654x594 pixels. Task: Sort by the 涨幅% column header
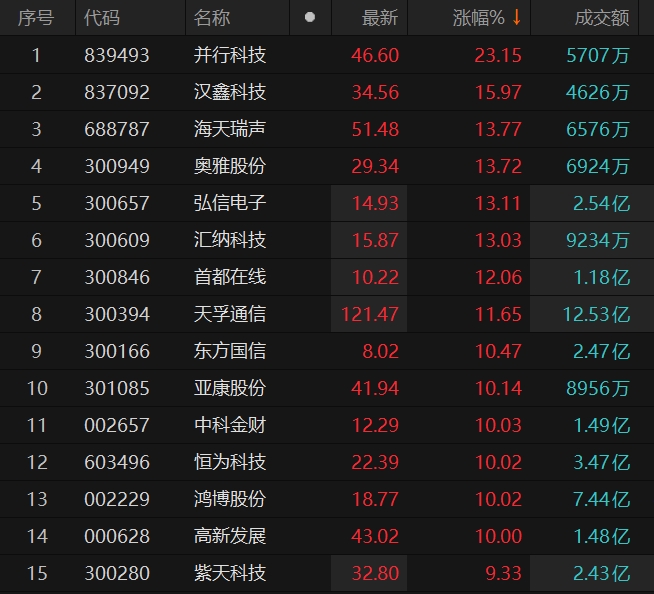tap(478, 18)
